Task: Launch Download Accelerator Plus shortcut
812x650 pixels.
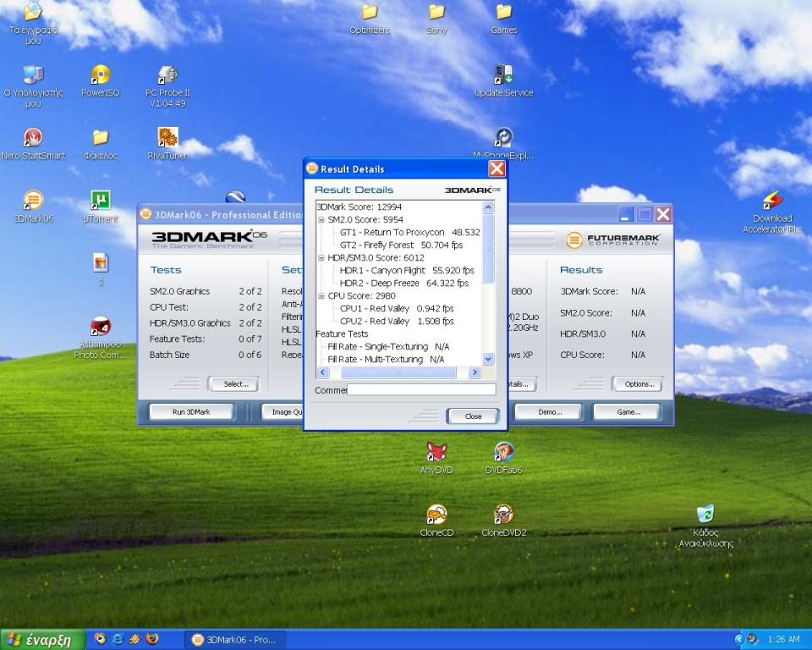Action: (x=772, y=212)
